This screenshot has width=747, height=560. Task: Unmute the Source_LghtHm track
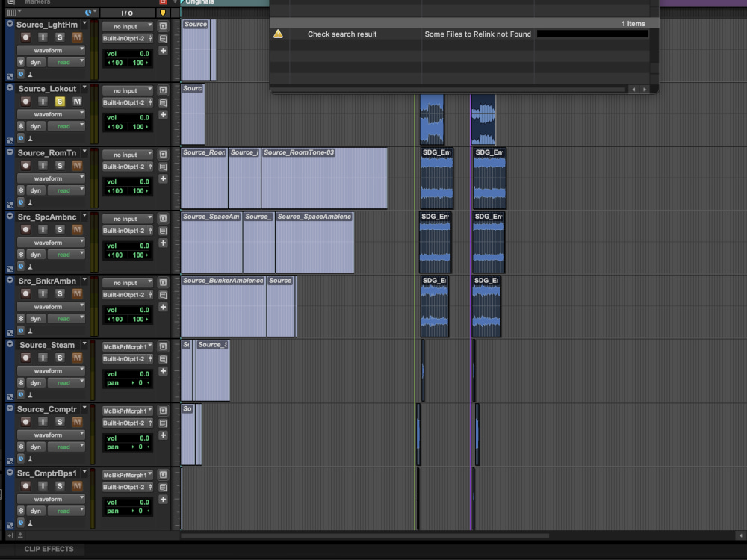[x=77, y=38]
